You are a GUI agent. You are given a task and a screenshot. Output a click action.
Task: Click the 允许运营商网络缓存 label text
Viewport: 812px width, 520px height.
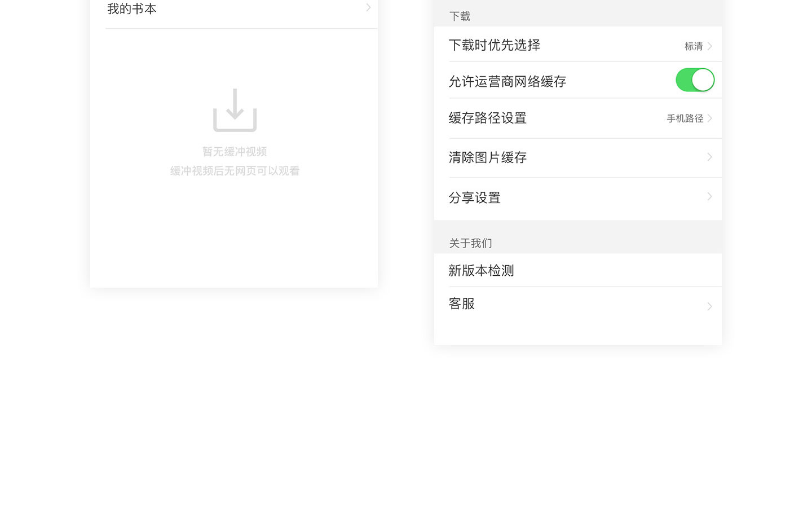click(x=507, y=82)
